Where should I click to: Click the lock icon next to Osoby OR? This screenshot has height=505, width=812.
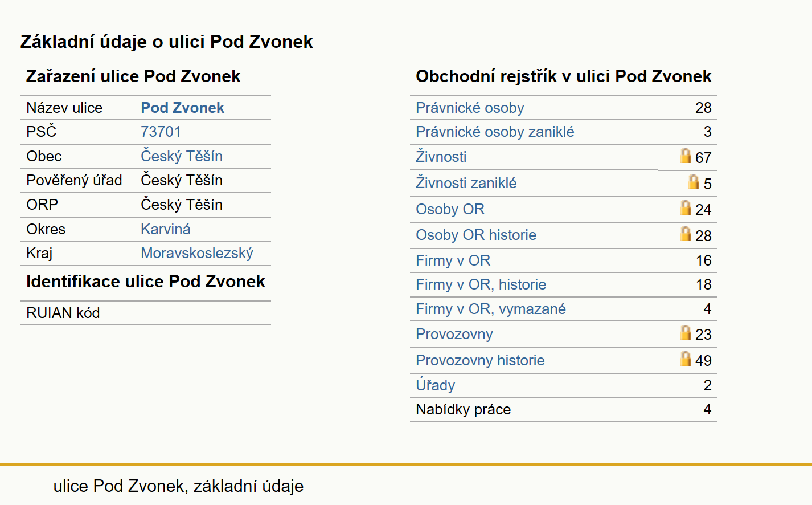(686, 207)
